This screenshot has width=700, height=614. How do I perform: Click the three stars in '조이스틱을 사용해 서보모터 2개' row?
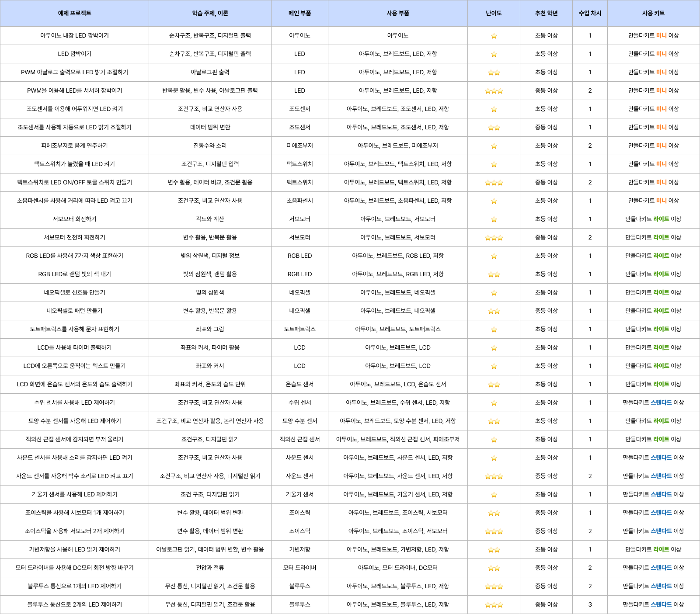[x=494, y=531]
